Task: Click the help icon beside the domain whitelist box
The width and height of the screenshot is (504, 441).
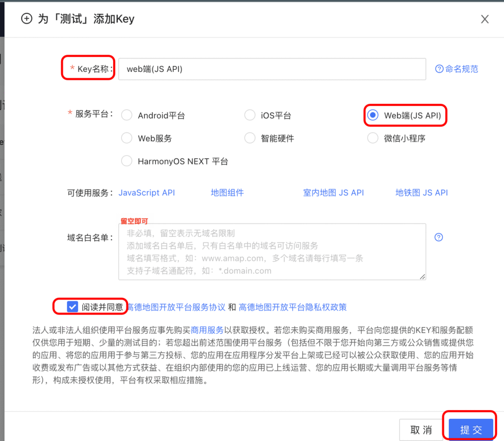Action: 439,237
